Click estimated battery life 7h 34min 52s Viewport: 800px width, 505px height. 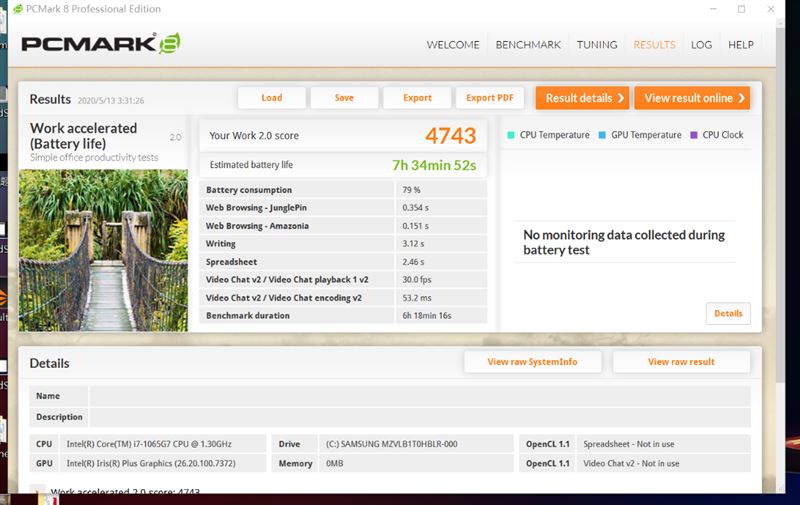click(434, 165)
